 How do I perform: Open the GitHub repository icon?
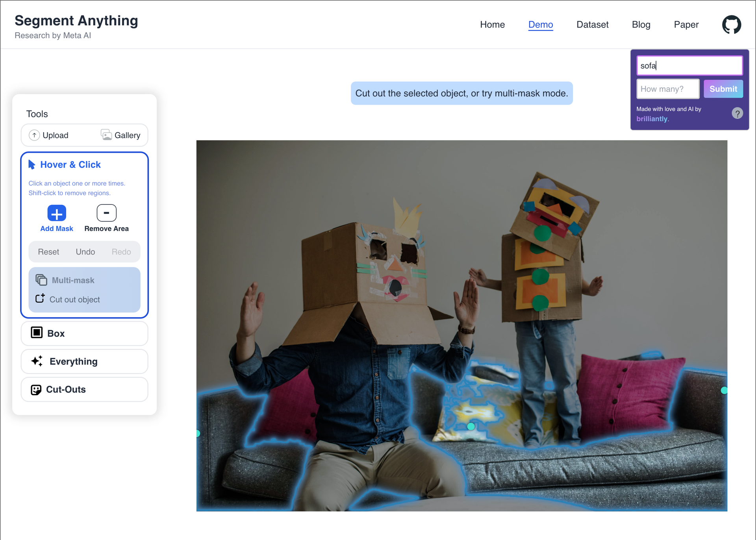tap(731, 24)
